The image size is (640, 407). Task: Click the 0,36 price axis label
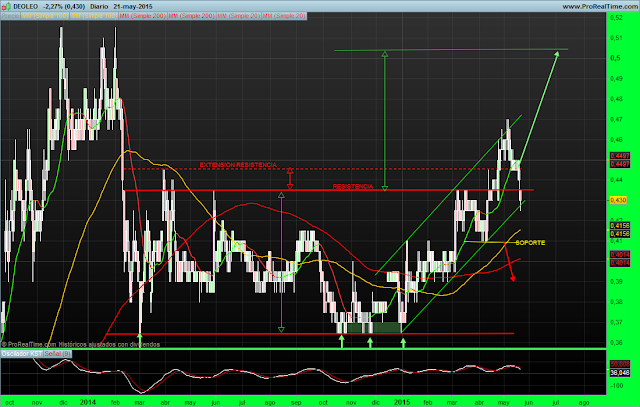(616, 343)
